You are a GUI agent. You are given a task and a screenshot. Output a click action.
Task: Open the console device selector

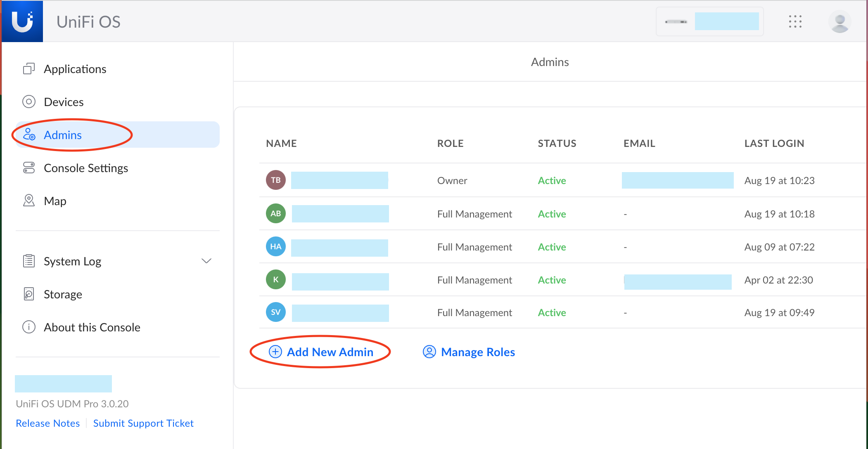coord(709,21)
